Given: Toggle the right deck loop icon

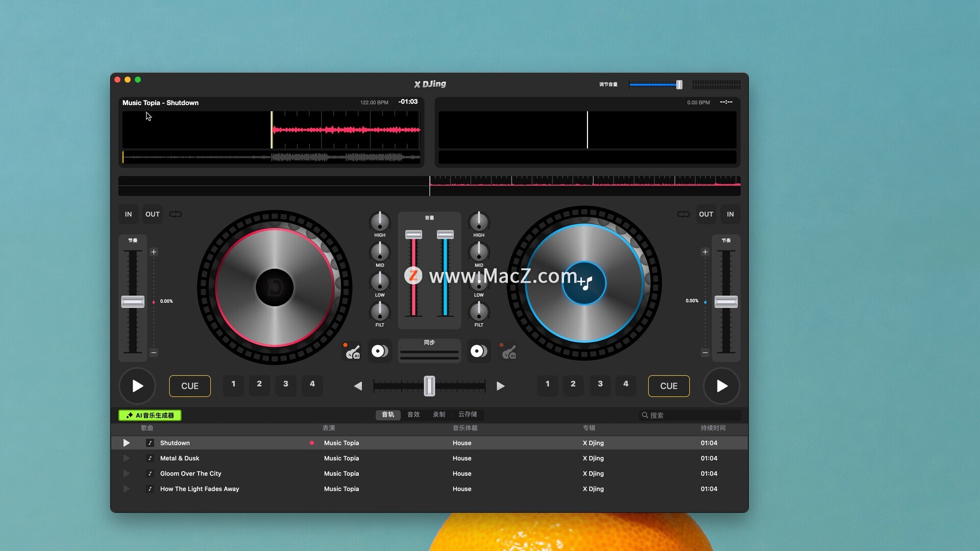Looking at the screenshot, I should (683, 214).
